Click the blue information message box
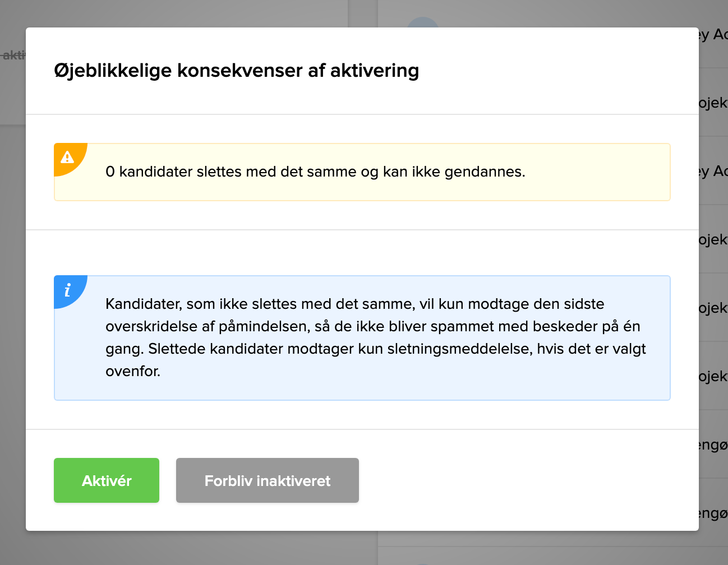The image size is (728, 565). (x=362, y=337)
